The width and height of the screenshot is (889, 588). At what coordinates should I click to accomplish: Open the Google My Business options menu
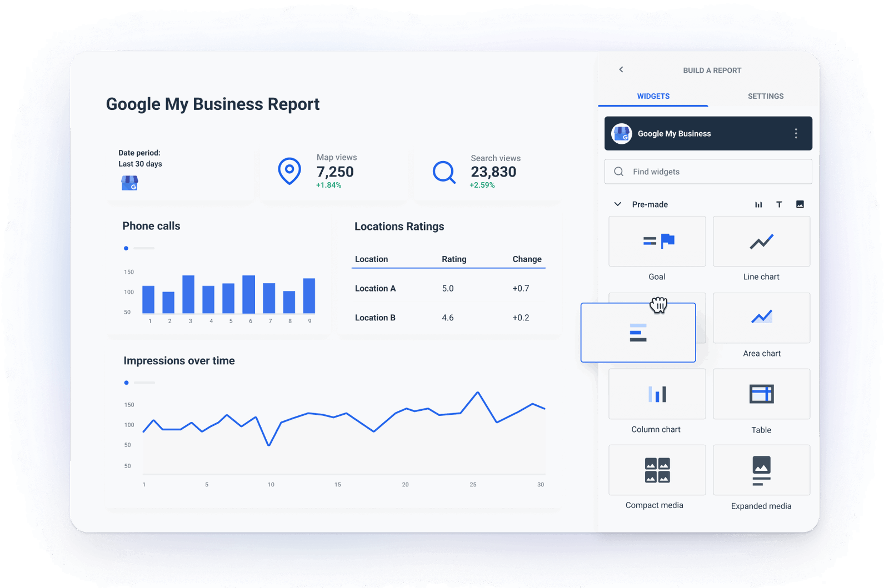pos(796,133)
